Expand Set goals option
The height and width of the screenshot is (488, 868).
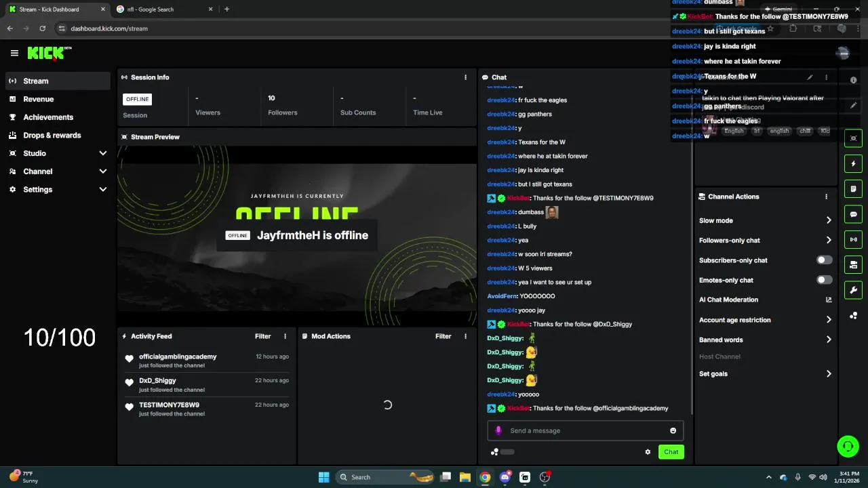pyautogui.click(x=829, y=373)
